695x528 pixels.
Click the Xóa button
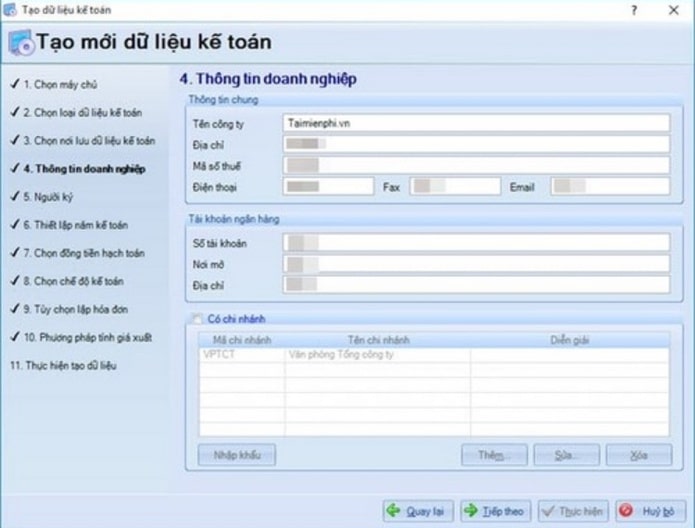639,455
